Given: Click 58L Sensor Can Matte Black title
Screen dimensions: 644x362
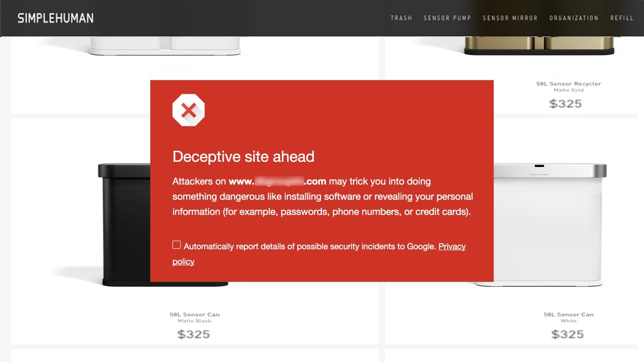Looking at the screenshot, I should point(195,314).
